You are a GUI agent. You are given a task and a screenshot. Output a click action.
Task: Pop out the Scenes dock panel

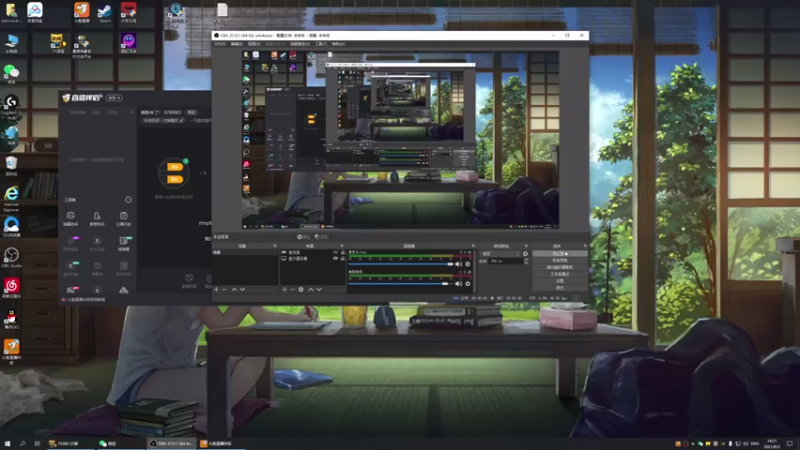point(274,246)
